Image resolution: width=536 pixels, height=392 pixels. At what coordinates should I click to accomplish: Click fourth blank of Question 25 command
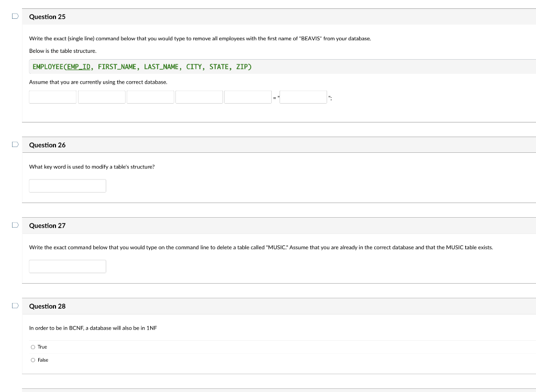pos(199,97)
